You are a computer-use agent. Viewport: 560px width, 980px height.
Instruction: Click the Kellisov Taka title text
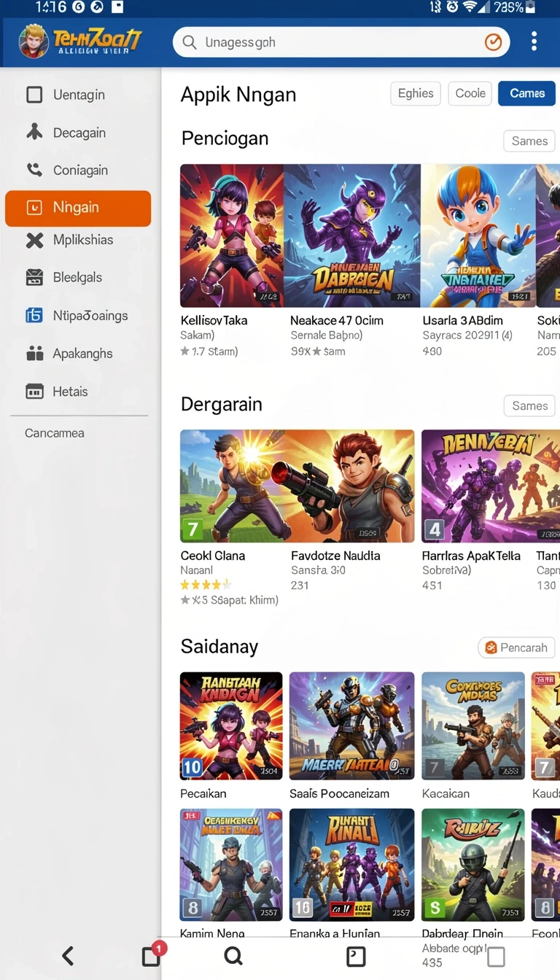[x=214, y=320]
